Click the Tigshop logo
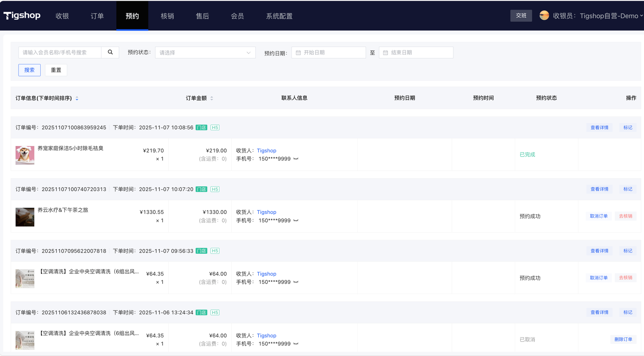Screen dimensions: 644x356 point(22,16)
